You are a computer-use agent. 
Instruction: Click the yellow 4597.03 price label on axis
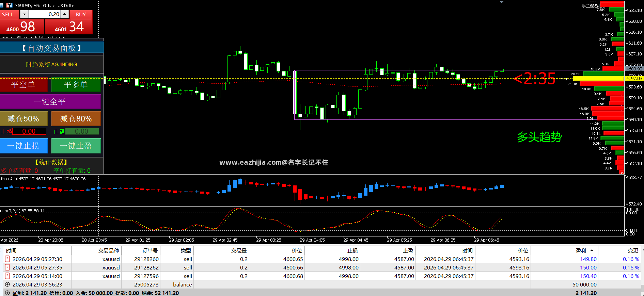click(x=634, y=78)
